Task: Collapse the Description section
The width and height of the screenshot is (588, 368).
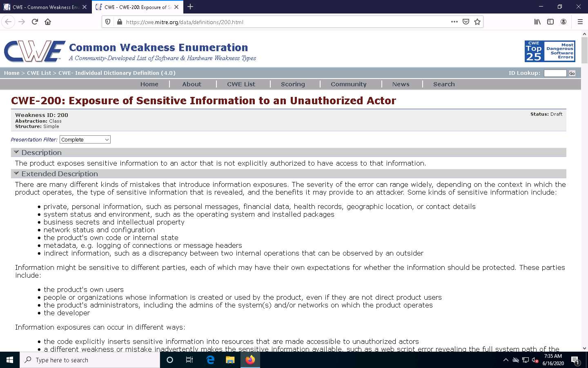Action: (16, 152)
